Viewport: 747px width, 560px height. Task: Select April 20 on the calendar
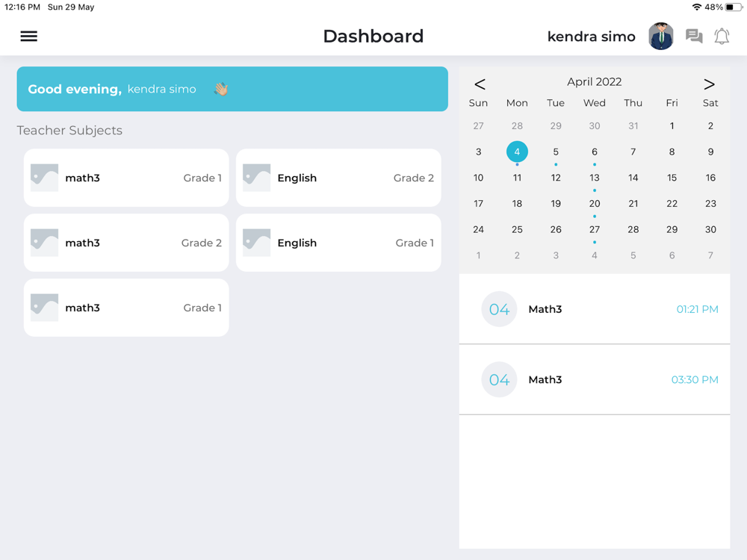[595, 204]
